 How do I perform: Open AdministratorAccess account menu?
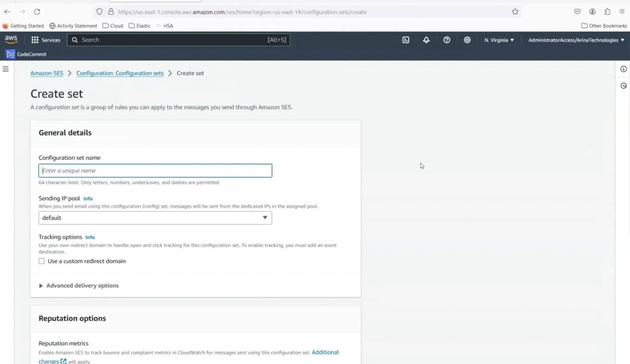576,40
